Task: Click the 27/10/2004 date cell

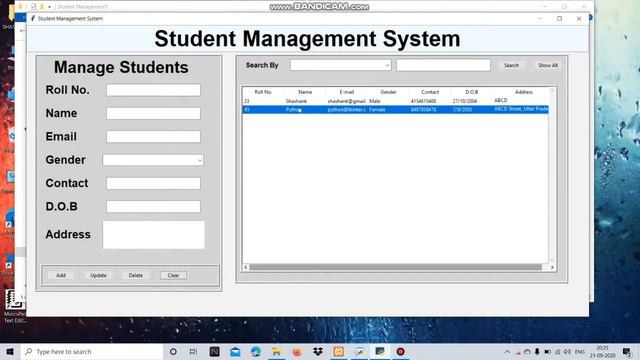Action: [x=465, y=101]
